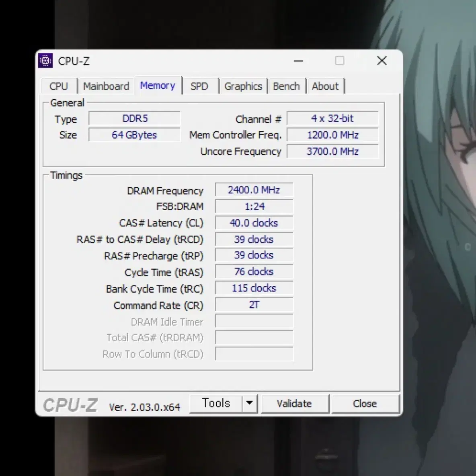This screenshot has height=476, width=476.
Task: Click Uncore Frequency value 3700.0 MHz
Action: point(333,151)
